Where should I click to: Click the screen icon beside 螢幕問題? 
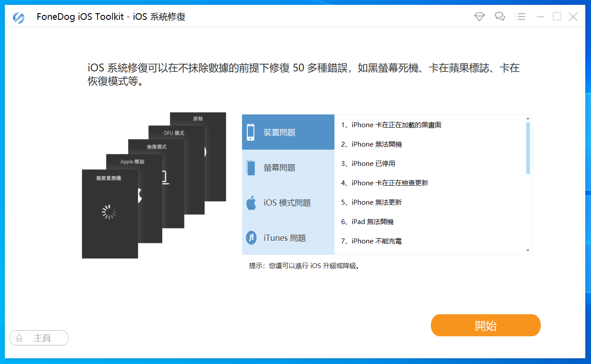(x=251, y=167)
